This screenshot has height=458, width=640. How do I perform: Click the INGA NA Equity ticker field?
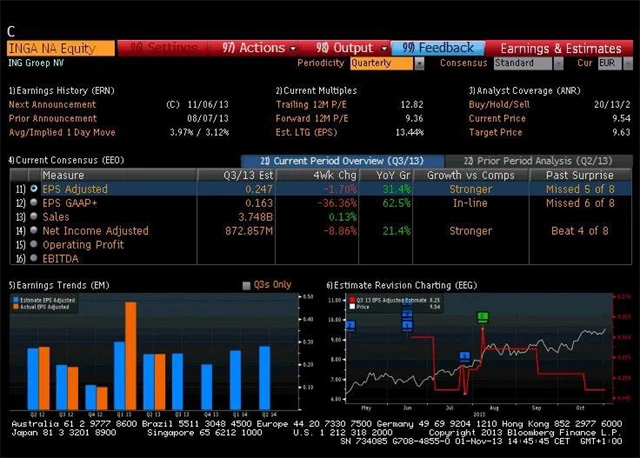(x=60, y=47)
